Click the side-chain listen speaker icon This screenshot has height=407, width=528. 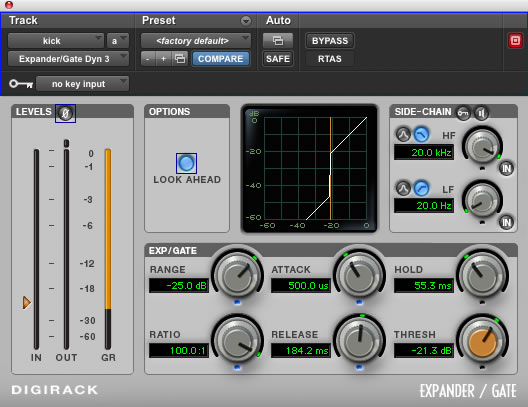point(481,113)
